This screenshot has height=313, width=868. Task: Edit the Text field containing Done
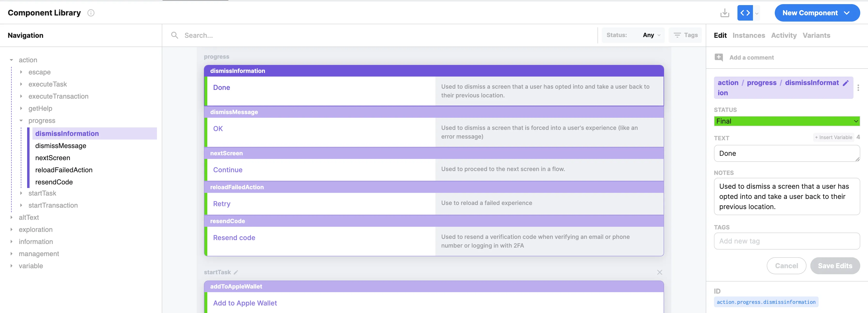click(787, 154)
